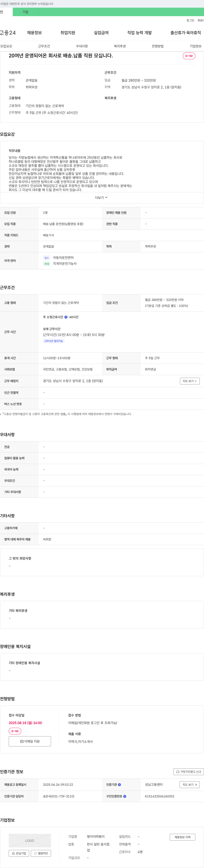The width and height of the screenshot is (204, 868).
Task: Click deadline text 2025.08.18 (월) 24:00
Action: click(x=25, y=723)
